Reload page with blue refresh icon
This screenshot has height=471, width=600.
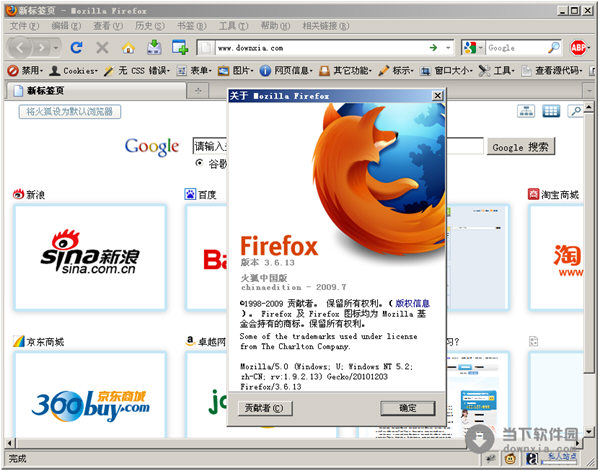77,47
